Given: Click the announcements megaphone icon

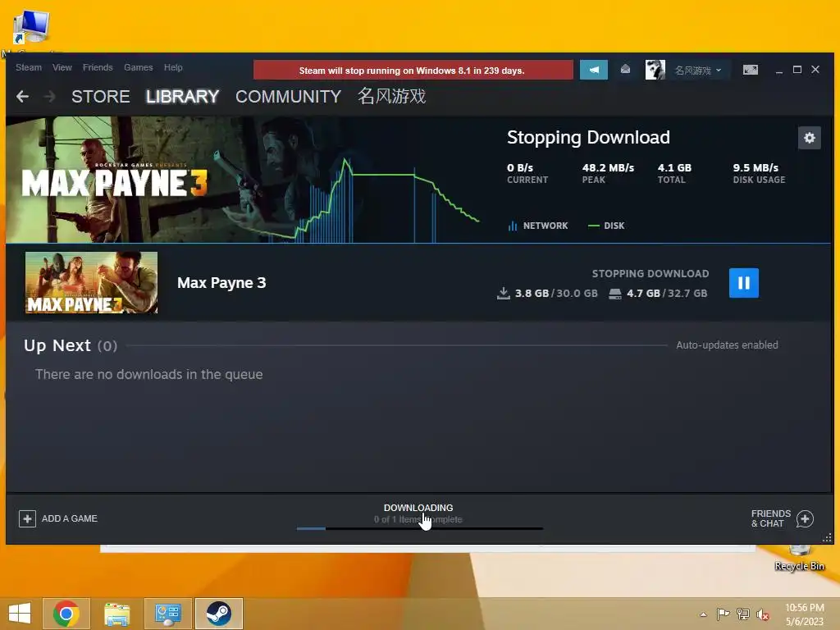Looking at the screenshot, I should click(x=594, y=71).
